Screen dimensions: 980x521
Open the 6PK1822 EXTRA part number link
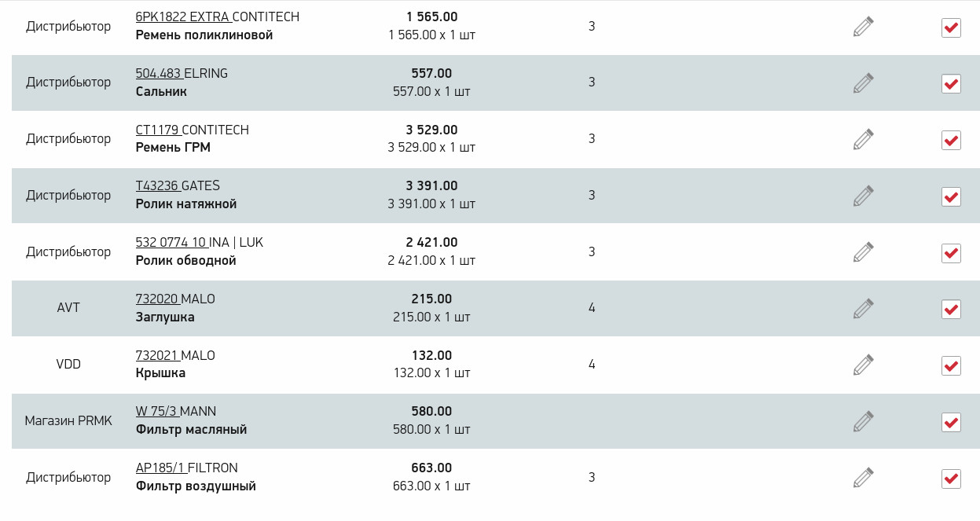coord(182,17)
